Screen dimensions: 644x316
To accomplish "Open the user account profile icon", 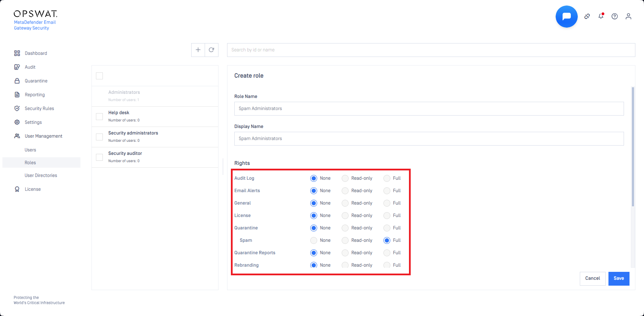I will tap(628, 17).
